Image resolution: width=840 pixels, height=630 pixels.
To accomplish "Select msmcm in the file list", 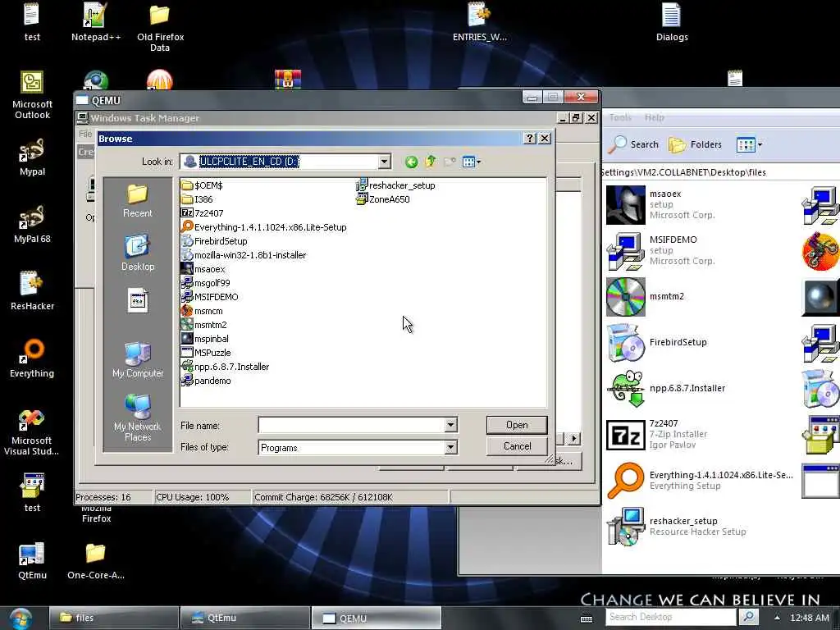I will tap(202, 311).
